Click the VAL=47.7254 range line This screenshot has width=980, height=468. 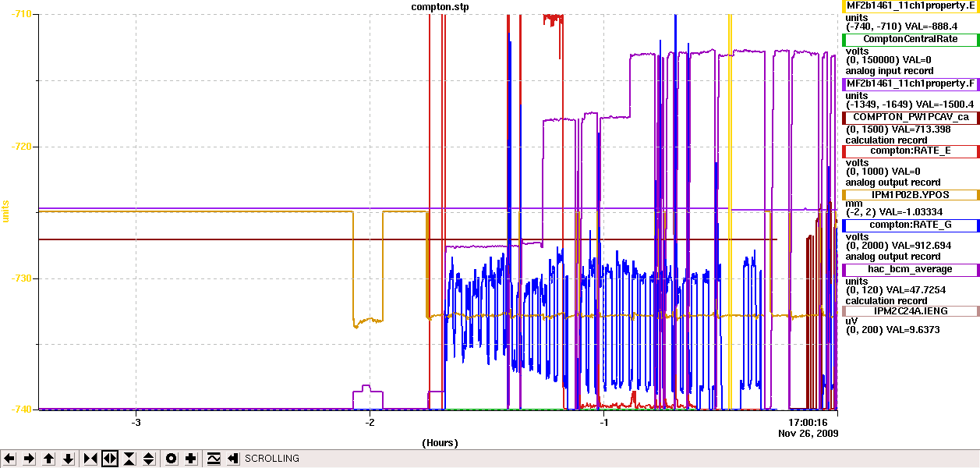(x=895, y=290)
